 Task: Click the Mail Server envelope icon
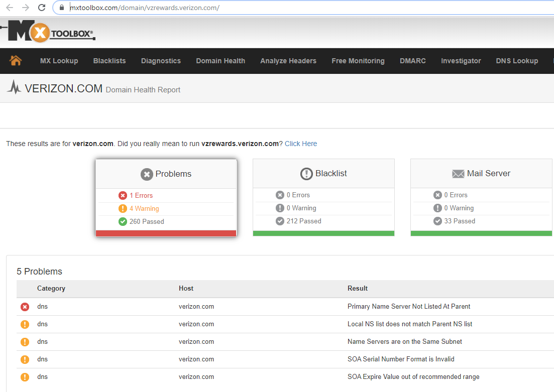tap(458, 174)
